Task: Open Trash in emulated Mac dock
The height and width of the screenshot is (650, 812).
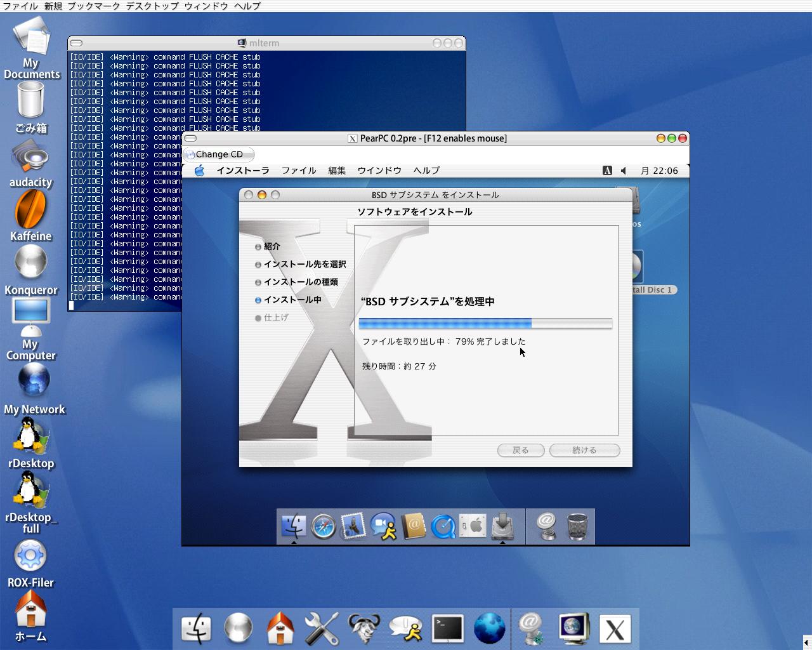Action: click(x=577, y=526)
